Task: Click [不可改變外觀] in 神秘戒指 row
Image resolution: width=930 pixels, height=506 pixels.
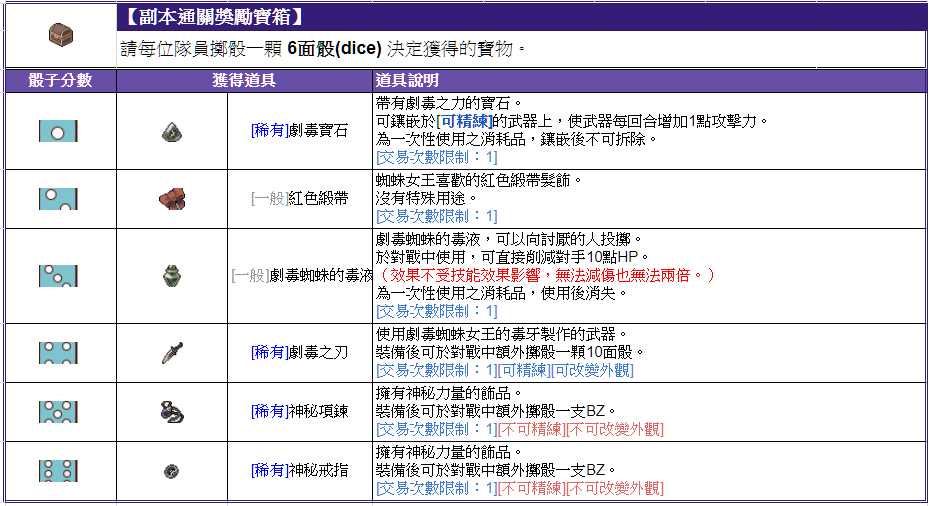Action: click(614, 488)
